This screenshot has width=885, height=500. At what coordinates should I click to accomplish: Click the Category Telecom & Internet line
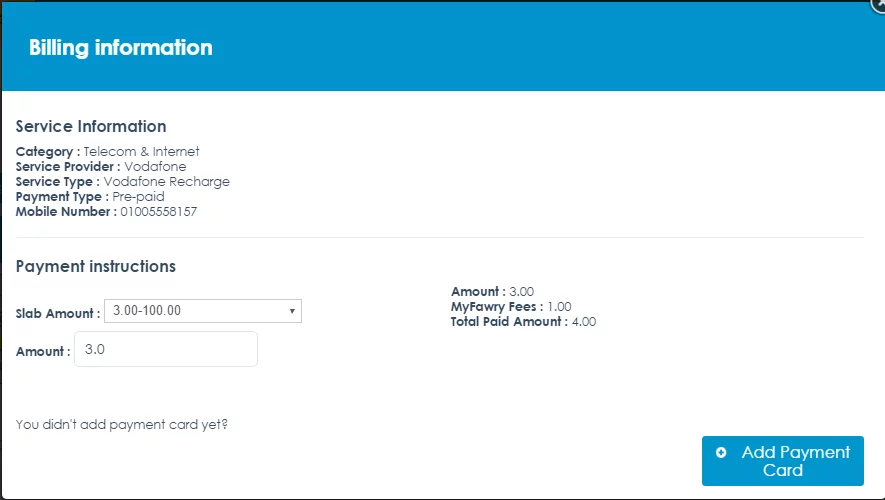107,152
